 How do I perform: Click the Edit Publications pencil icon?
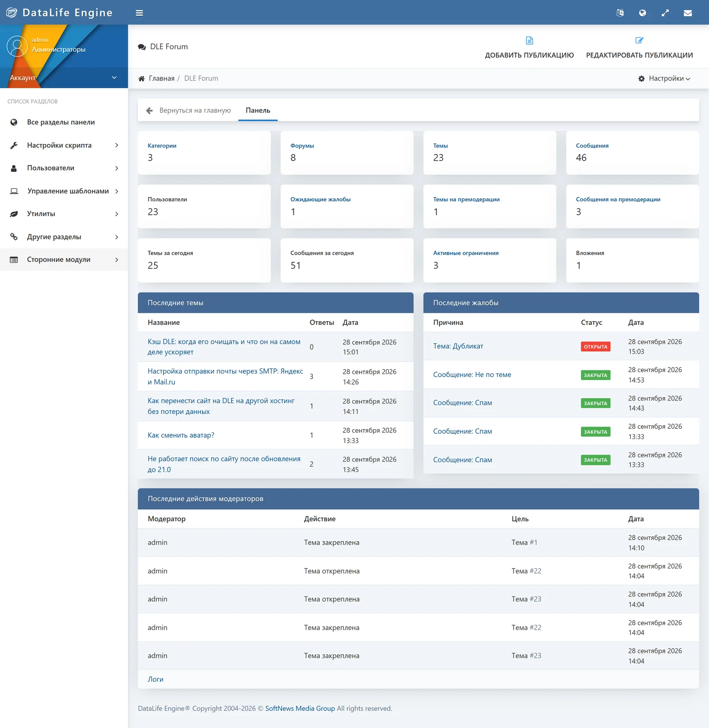click(x=639, y=40)
